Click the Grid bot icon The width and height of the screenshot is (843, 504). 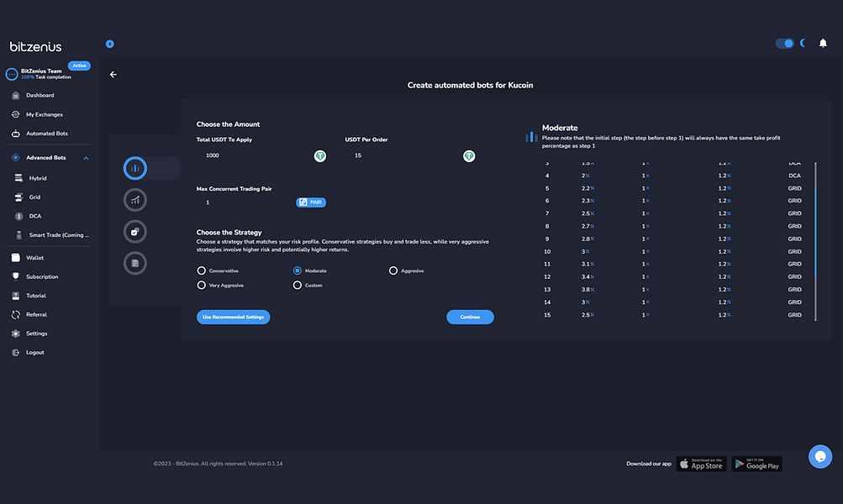[x=18, y=197]
